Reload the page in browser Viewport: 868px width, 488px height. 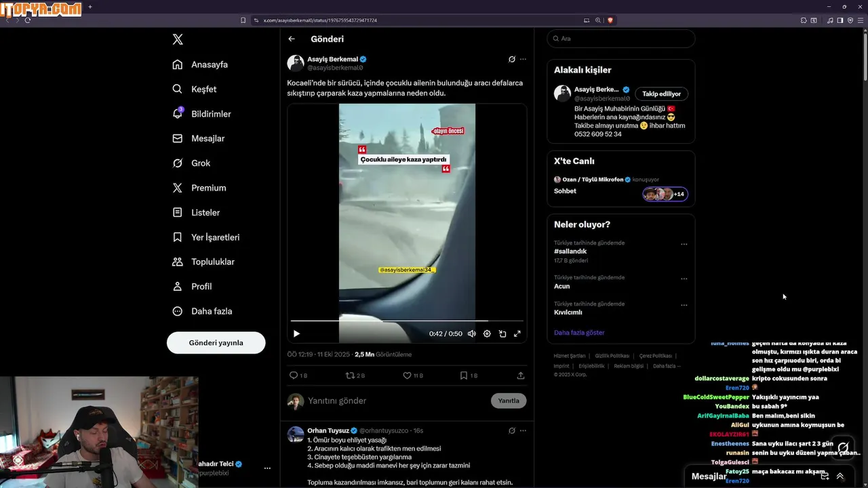[x=27, y=20]
